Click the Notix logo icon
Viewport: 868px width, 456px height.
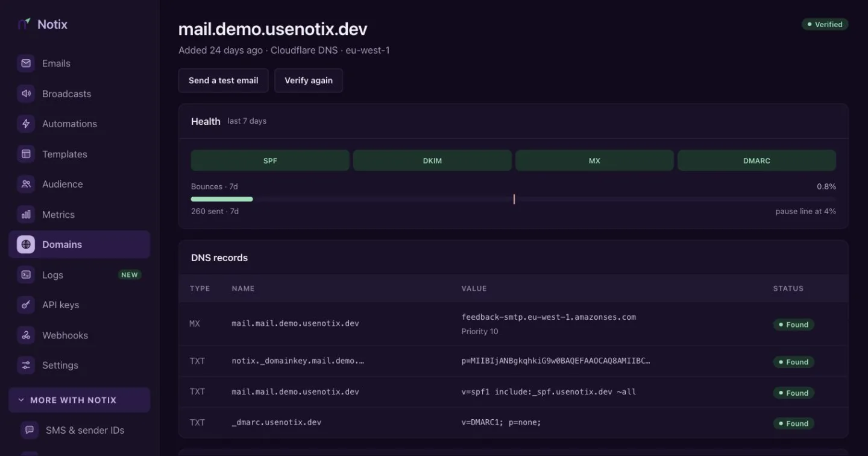(x=24, y=24)
